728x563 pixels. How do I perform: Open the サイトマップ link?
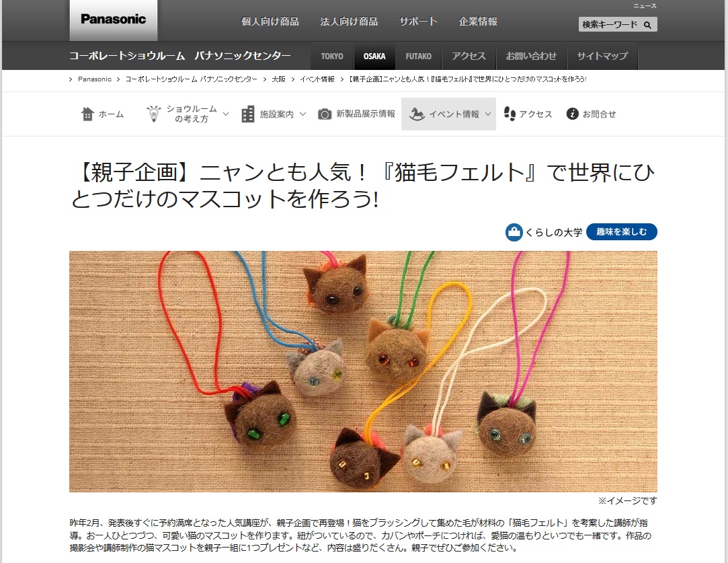point(602,57)
